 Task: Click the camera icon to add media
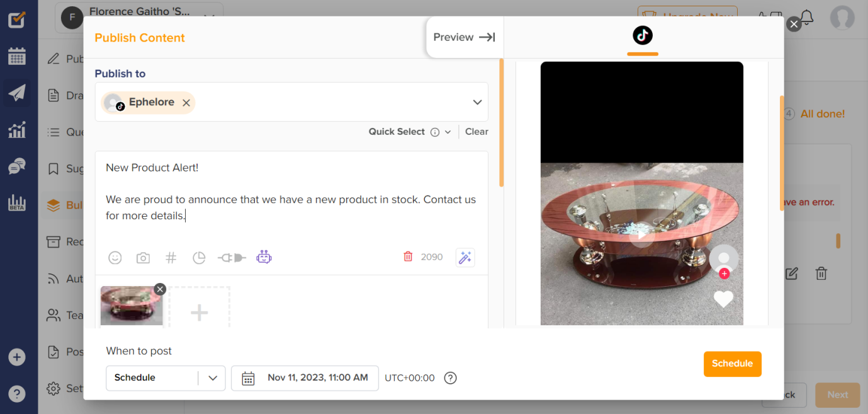click(x=143, y=257)
